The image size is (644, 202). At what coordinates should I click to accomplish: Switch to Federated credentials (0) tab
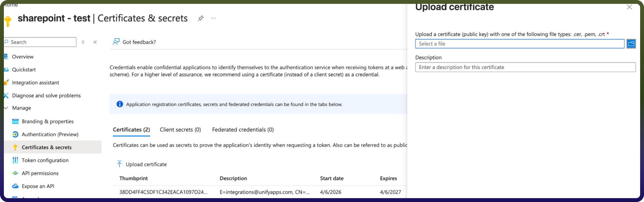point(243,130)
